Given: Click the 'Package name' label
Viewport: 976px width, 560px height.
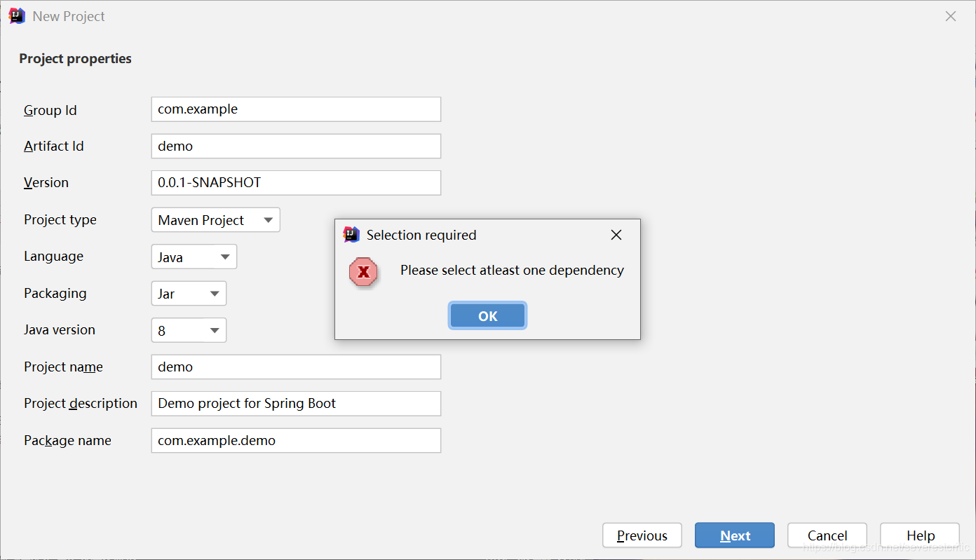Looking at the screenshot, I should pos(67,440).
